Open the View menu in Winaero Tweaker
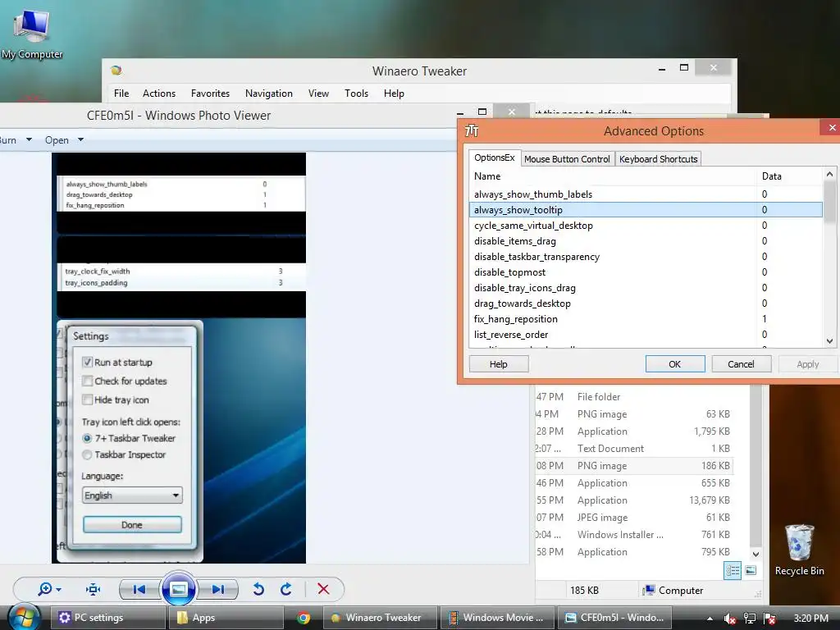Image resolution: width=840 pixels, height=630 pixels. [x=318, y=94]
